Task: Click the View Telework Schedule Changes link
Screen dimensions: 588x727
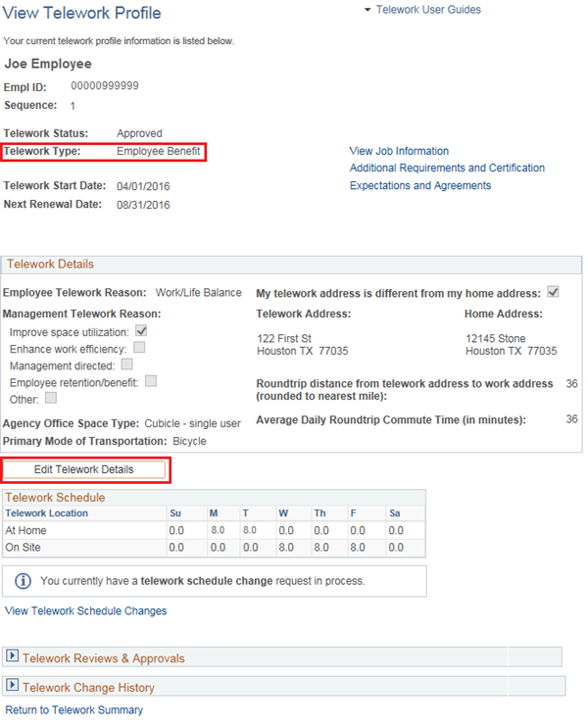Action: (x=86, y=610)
